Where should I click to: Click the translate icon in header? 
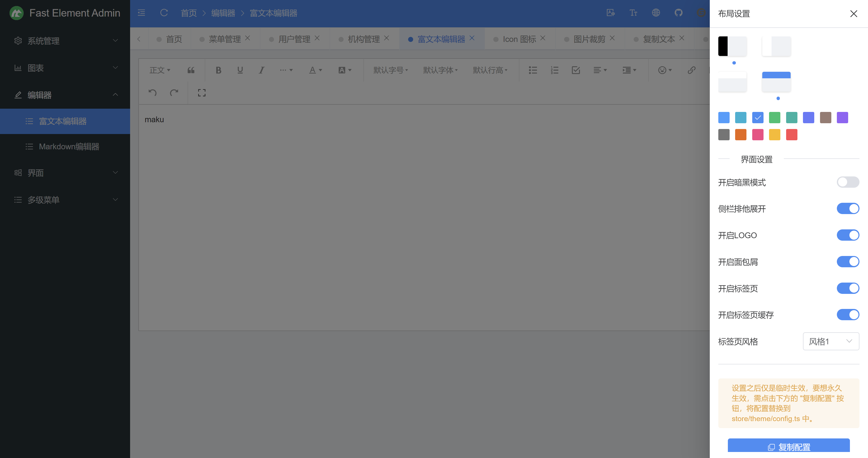click(x=611, y=13)
